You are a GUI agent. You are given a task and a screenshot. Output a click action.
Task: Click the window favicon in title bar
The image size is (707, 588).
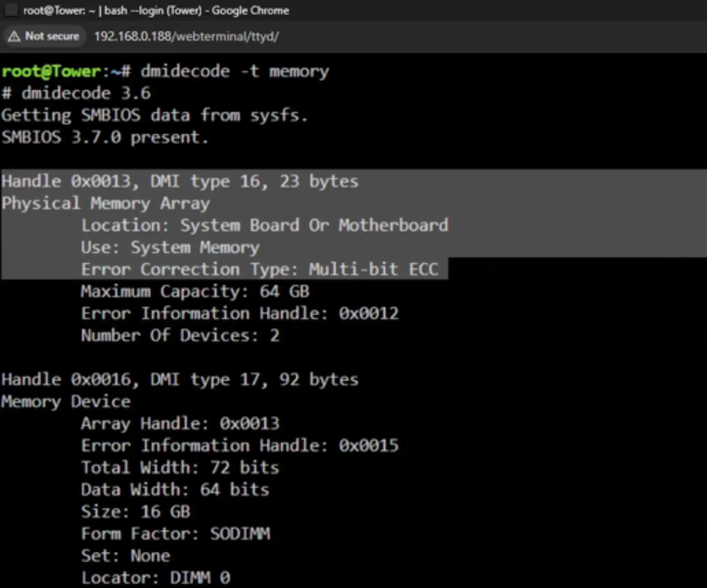pos(11,10)
